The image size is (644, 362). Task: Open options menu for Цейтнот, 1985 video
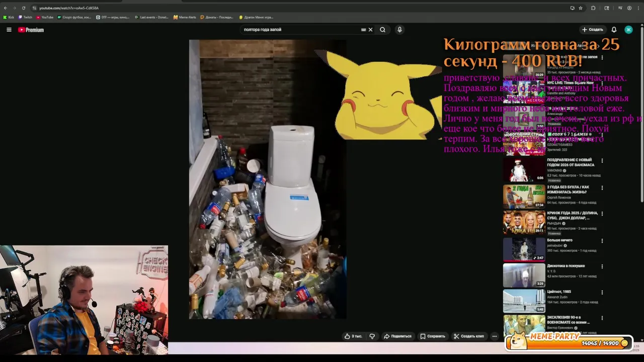[602, 293]
